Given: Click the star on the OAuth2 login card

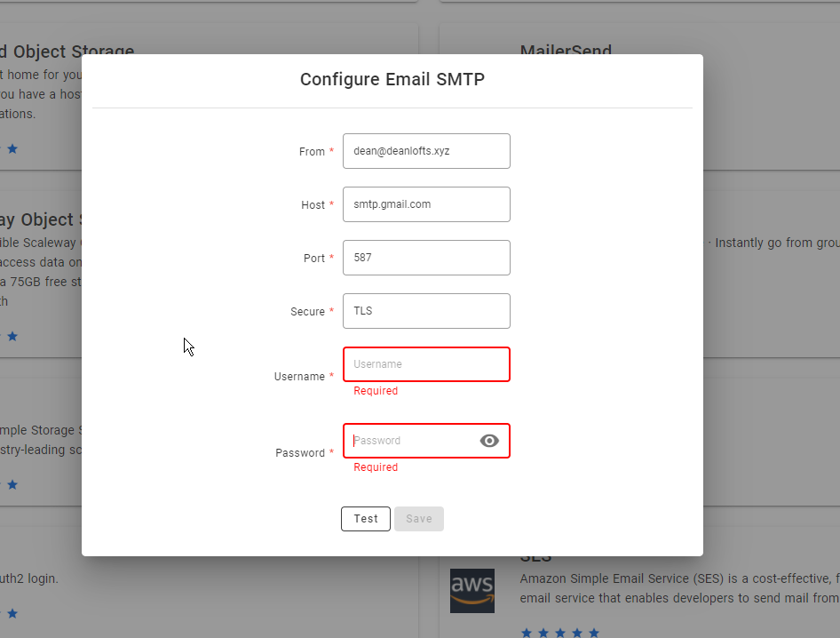Looking at the screenshot, I should point(12,613).
